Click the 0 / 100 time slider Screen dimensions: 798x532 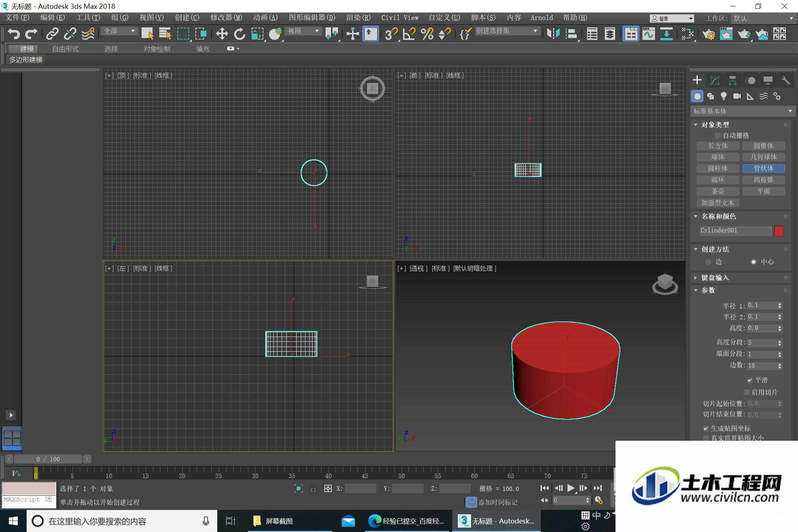pyautogui.click(x=48, y=459)
